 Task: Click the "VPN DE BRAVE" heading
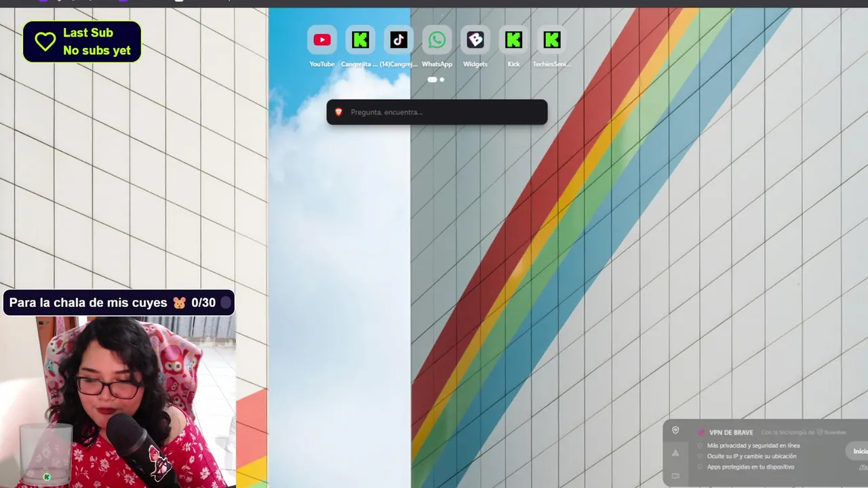point(731,432)
